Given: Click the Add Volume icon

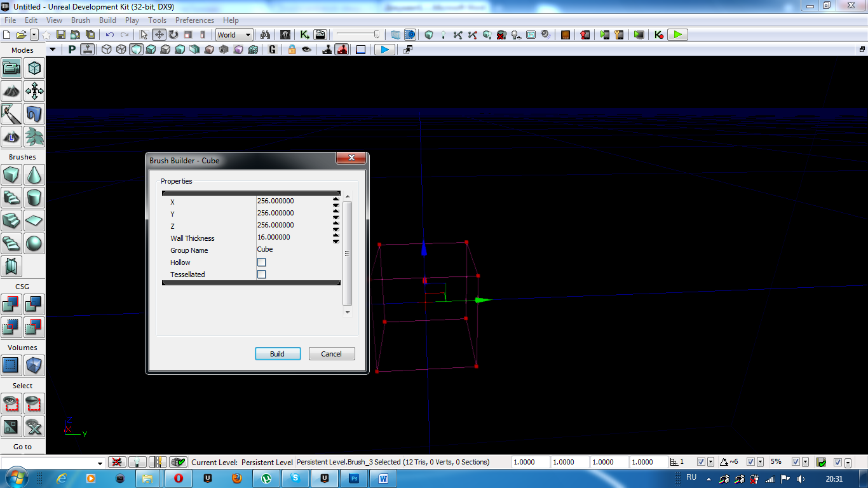Looking at the screenshot, I should [x=34, y=365].
